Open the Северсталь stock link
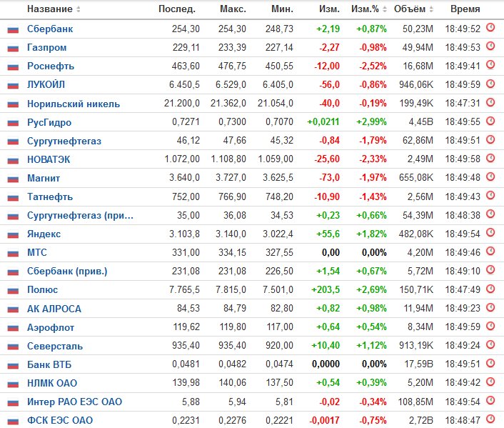This screenshot has width=504, height=428. click(x=55, y=346)
